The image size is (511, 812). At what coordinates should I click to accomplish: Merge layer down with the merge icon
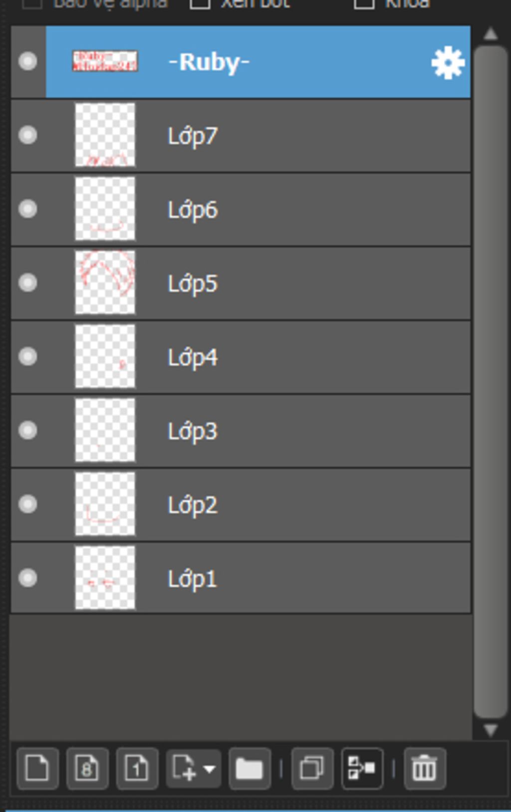click(362, 768)
